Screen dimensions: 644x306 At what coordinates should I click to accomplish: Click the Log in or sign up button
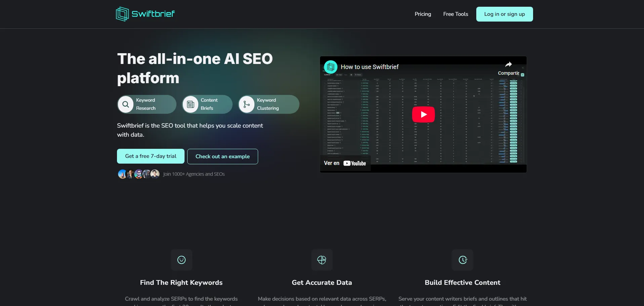point(504,14)
